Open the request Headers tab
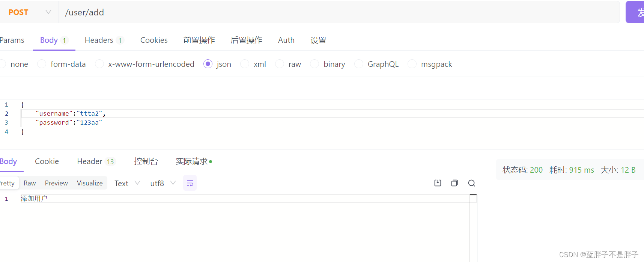 pos(104,40)
